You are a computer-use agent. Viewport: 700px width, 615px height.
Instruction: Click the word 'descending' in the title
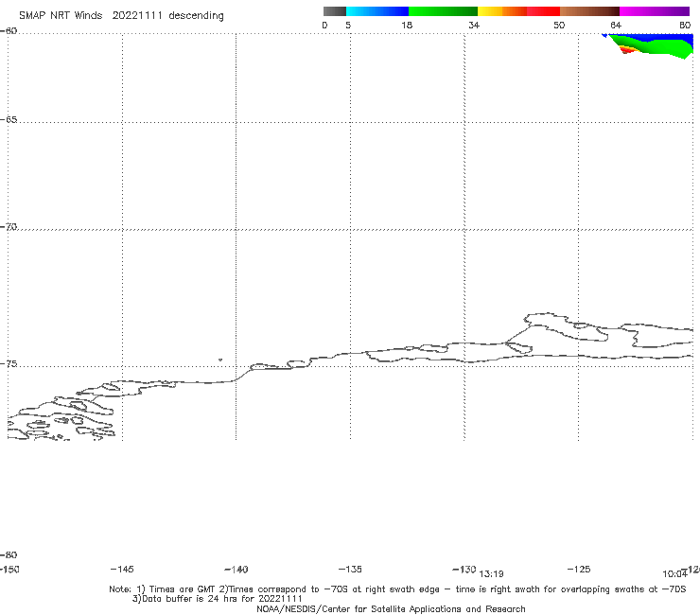196,16
